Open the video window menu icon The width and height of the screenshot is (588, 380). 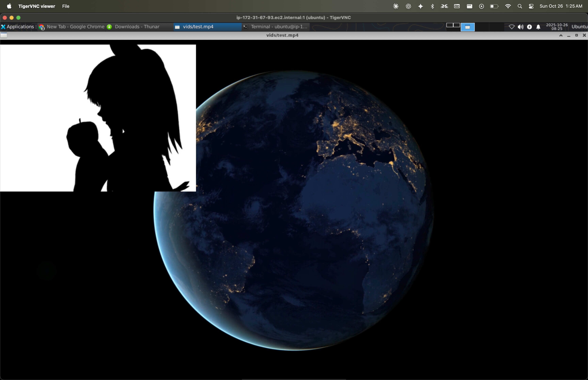[4, 35]
